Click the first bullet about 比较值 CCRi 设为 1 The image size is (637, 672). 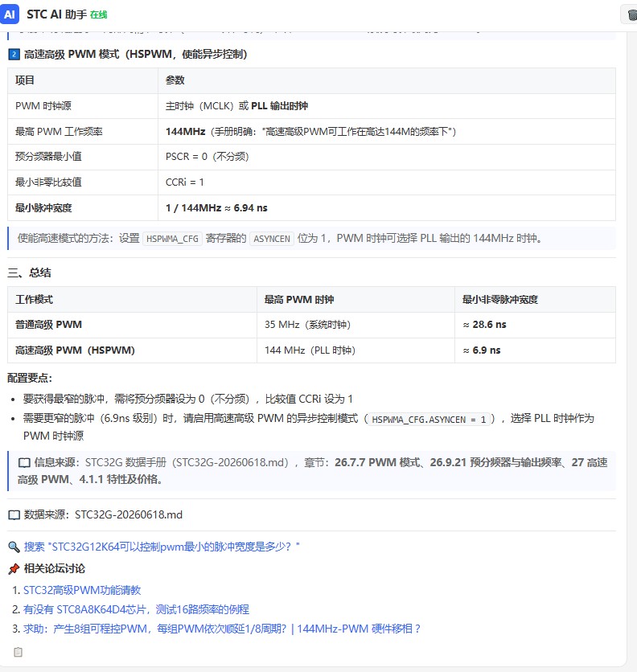click(x=188, y=399)
